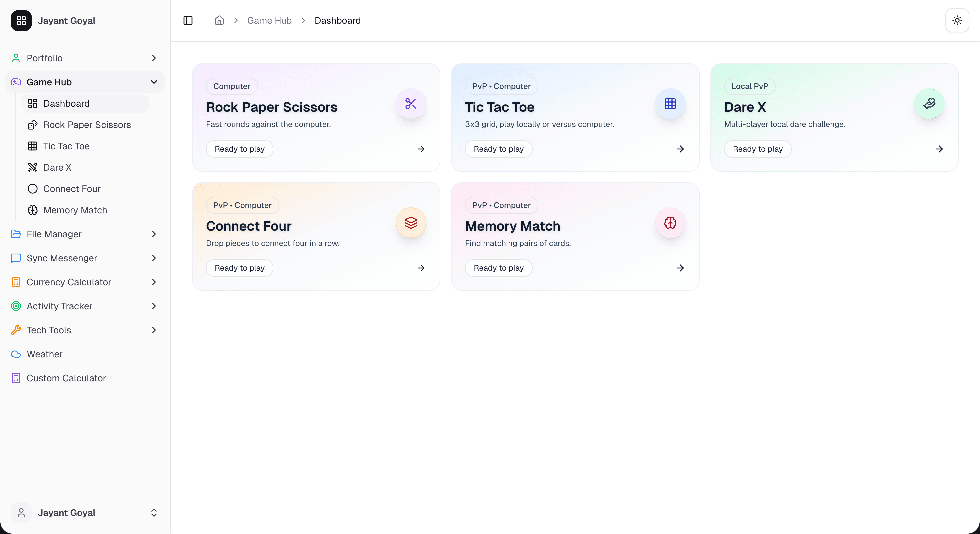Collapse the Game Hub section chevron
Screen dimensions: 980x534
154,82
